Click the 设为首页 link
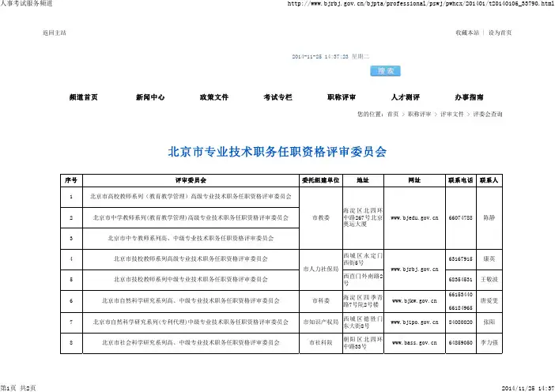Screen dimensions: 555x392 (500, 33)
